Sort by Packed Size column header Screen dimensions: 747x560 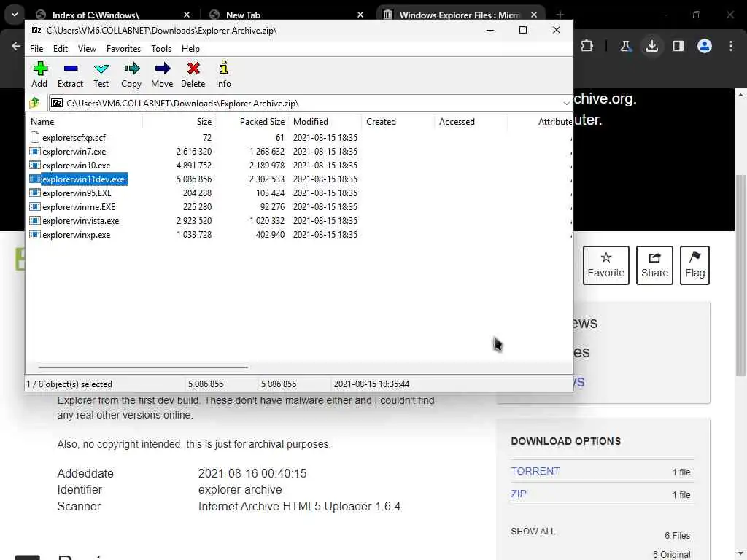[252, 122]
